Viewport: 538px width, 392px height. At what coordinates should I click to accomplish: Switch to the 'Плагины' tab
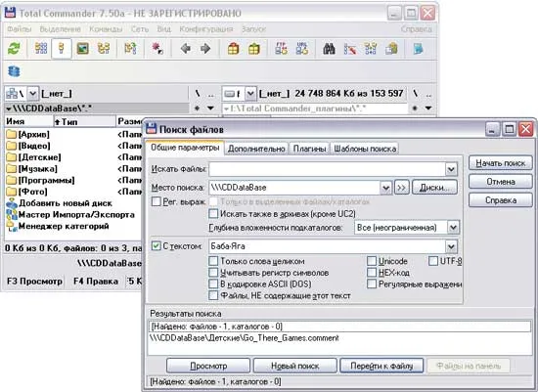click(x=309, y=149)
